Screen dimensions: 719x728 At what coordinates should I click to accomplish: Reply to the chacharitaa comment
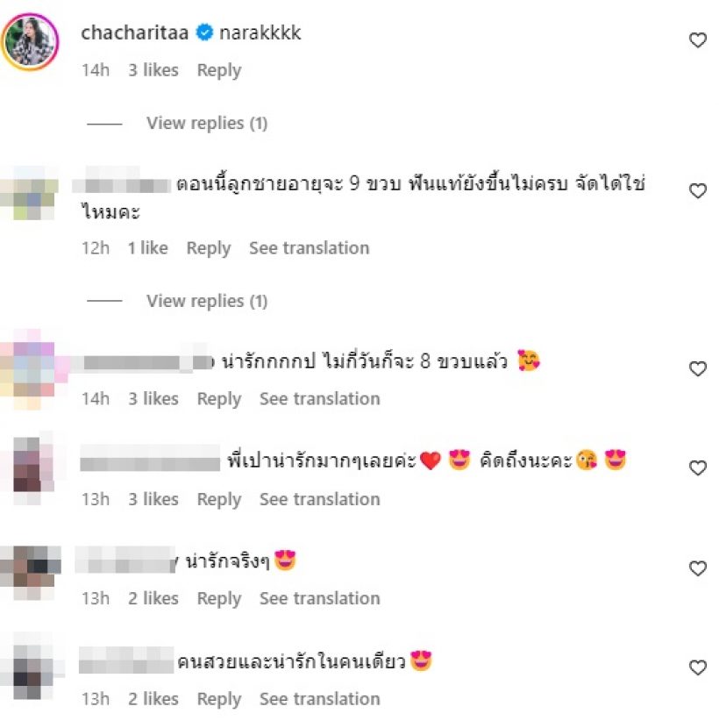[219, 70]
